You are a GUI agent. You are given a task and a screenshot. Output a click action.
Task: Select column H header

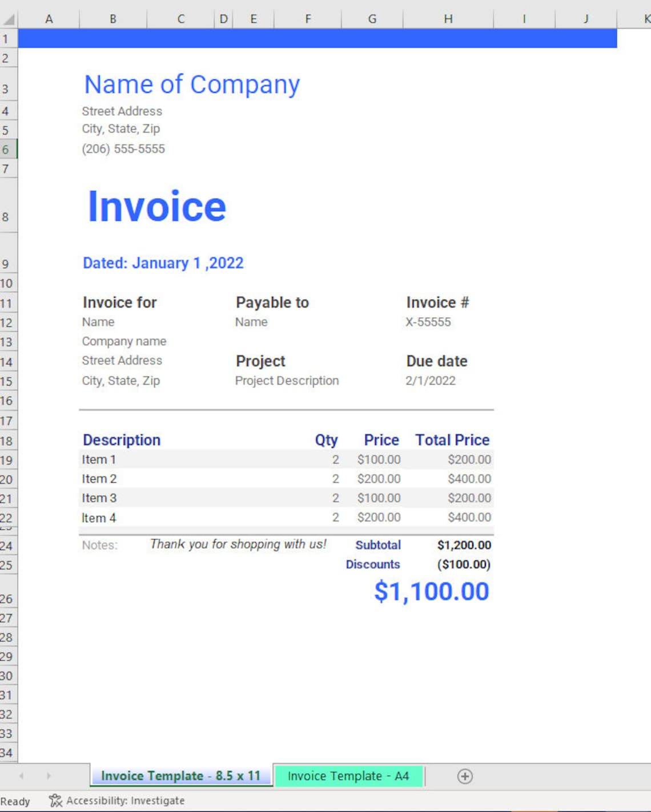pyautogui.click(x=448, y=19)
